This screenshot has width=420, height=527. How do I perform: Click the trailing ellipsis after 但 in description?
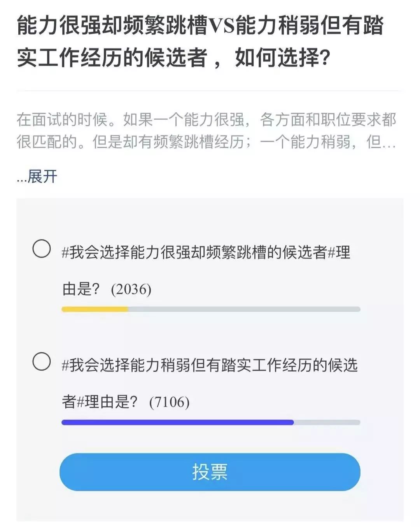point(389,145)
